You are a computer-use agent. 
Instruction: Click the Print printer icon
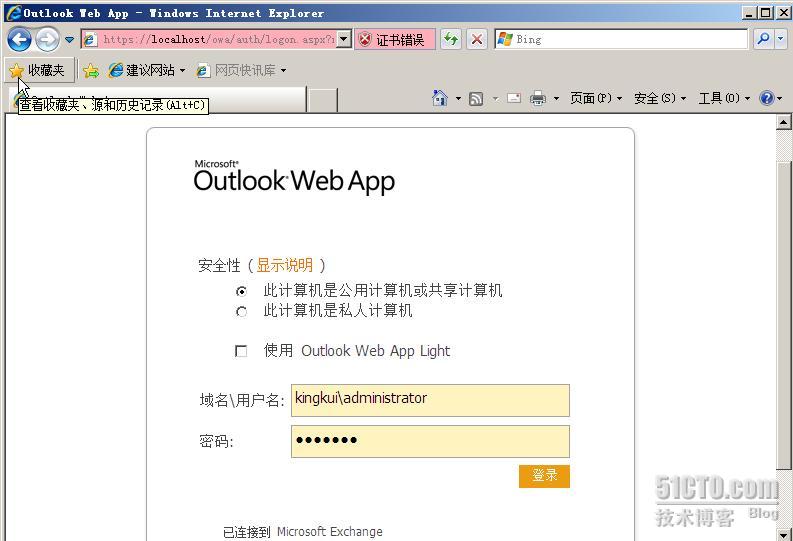[538, 98]
